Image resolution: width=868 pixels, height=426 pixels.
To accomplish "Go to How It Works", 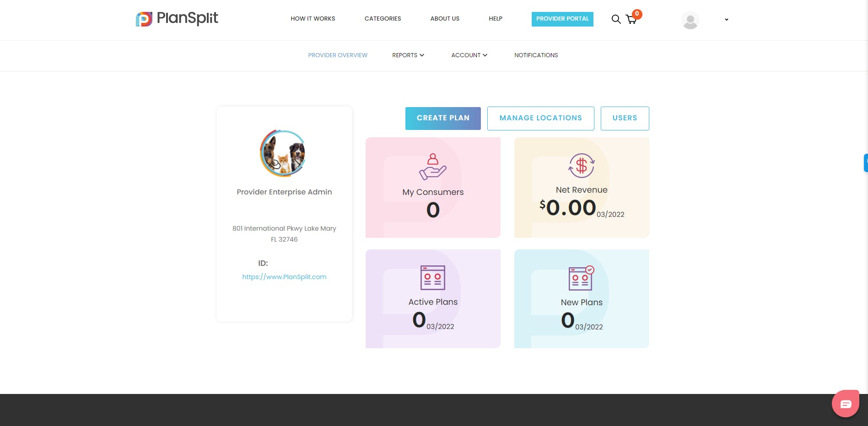I will coord(313,19).
